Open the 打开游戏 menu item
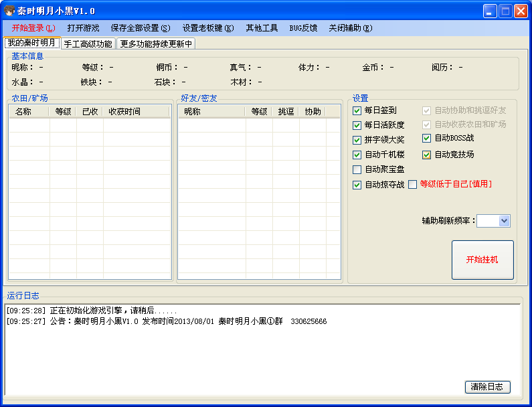The image size is (532, 407). tap(83, 28)
